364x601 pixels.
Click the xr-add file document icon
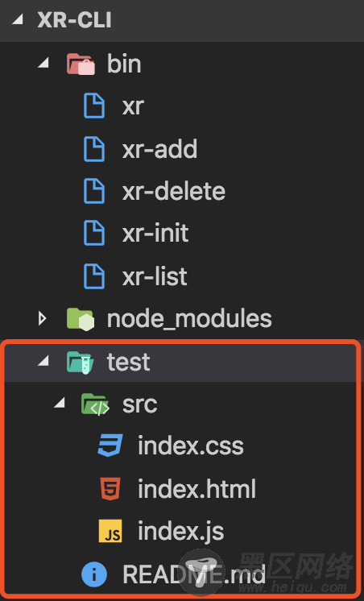coord(94,149)
